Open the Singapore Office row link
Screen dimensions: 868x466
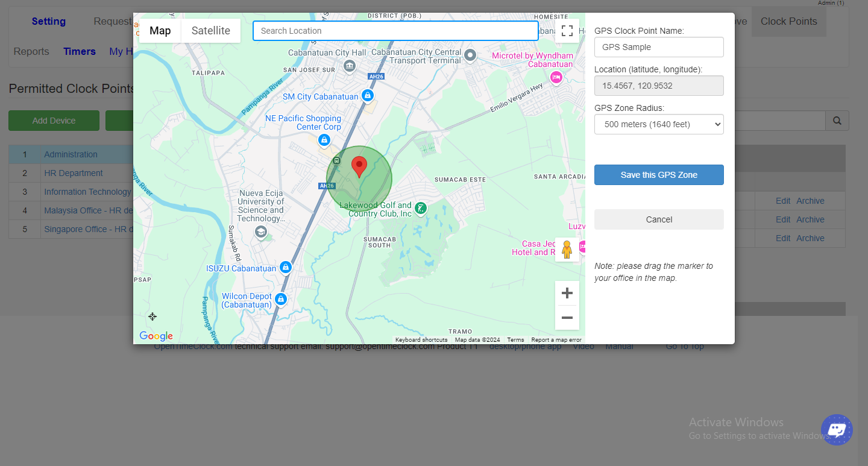click(x=88, y=229)
